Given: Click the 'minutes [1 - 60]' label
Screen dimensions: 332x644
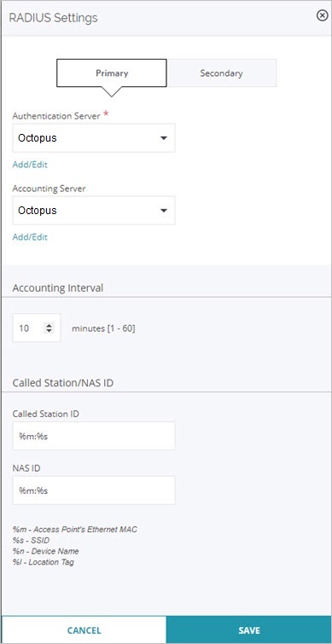Looking at the screenshot, I should point(103,328).
